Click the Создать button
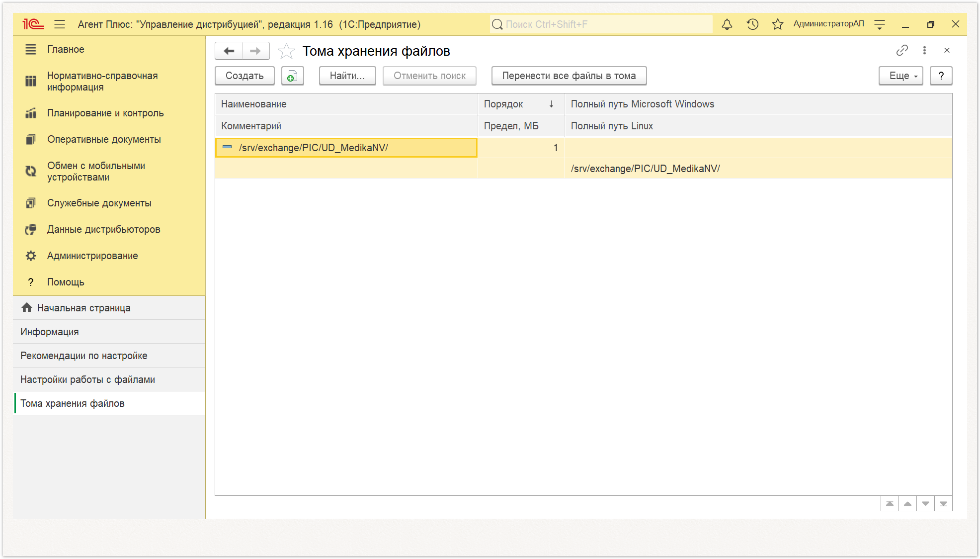 (x=245, y=76)
